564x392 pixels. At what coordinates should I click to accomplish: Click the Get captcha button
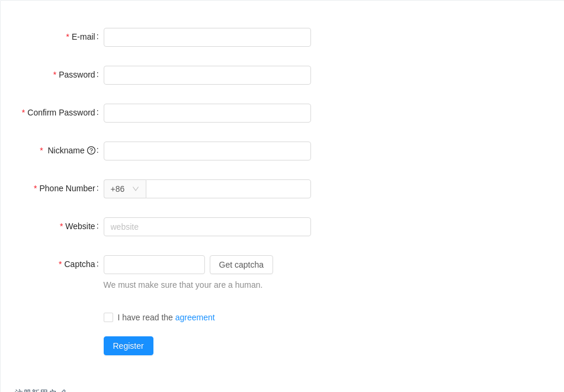[x=241, y=265]
